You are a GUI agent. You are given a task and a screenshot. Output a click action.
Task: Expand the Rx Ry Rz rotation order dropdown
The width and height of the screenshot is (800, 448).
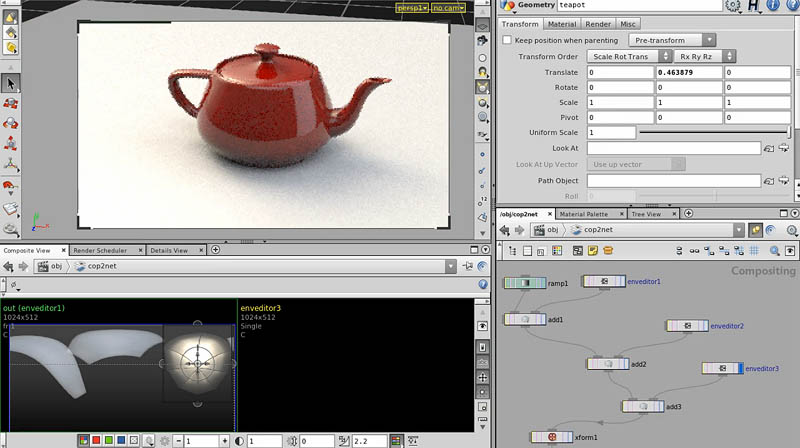point(706,56)
